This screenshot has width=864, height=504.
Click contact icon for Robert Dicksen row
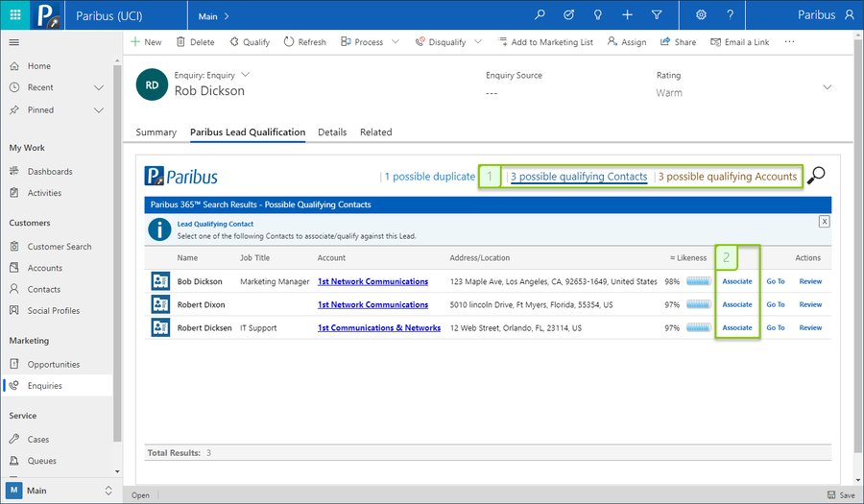coord(160,327)
